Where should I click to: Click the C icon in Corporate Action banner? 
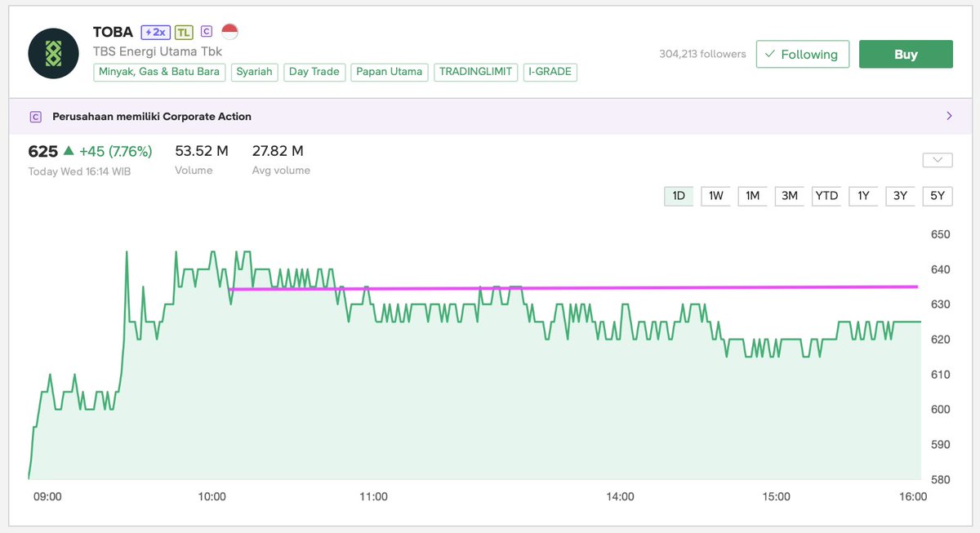pos(35,117)
